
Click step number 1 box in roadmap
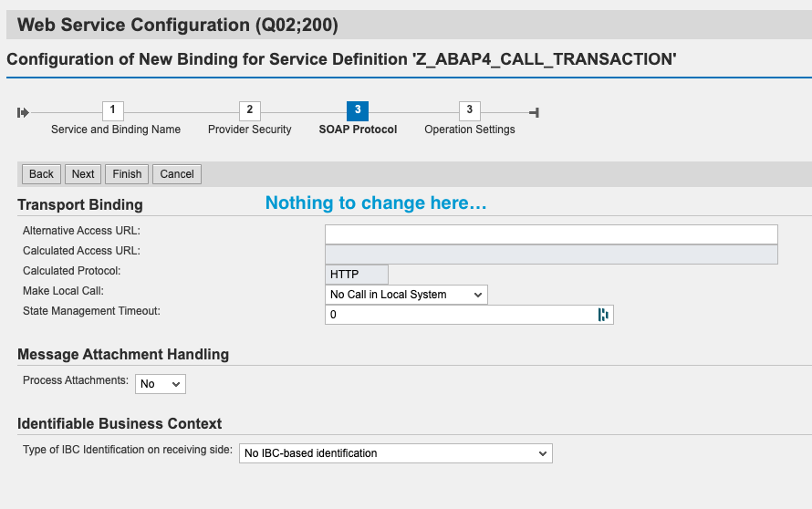click(112, 110)
